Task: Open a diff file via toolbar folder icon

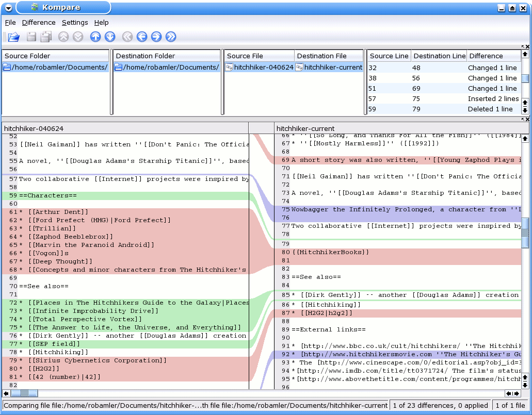Action: coord(13,37)
